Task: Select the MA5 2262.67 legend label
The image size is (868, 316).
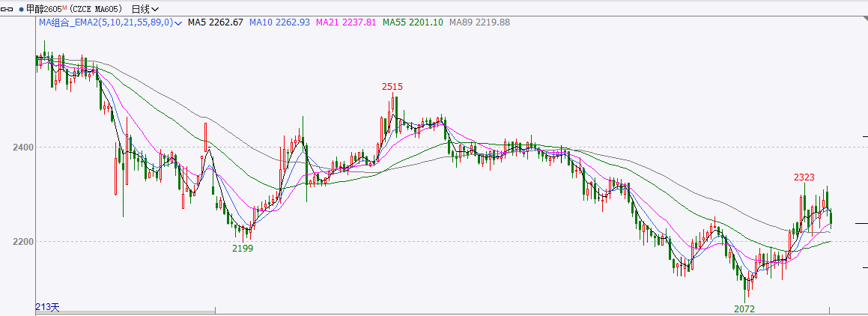Action: [215, 23]
